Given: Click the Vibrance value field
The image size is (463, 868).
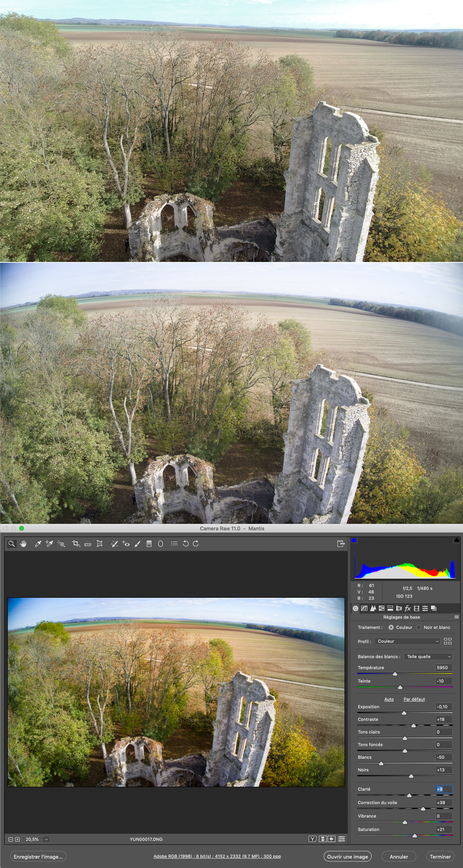Looking at the screenshot, I should [x=444, y=816].
